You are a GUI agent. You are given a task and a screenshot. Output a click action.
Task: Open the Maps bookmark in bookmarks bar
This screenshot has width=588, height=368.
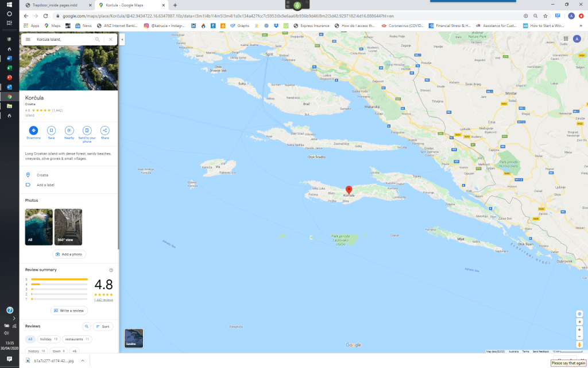point(52,26)
